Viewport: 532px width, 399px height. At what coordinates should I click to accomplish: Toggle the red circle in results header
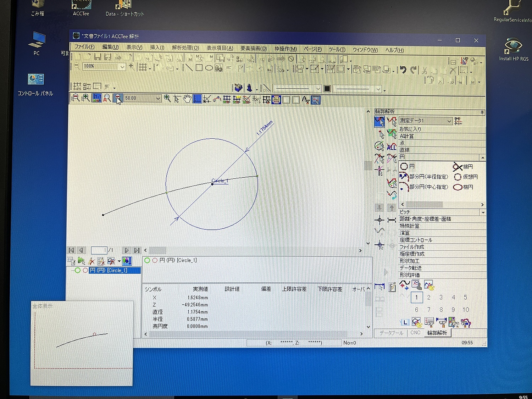155,260
